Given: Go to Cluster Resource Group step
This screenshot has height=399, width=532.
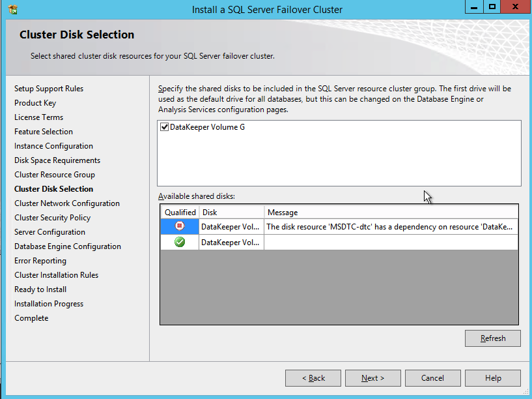Looking at the screenshot, I should tap(55, 175).
